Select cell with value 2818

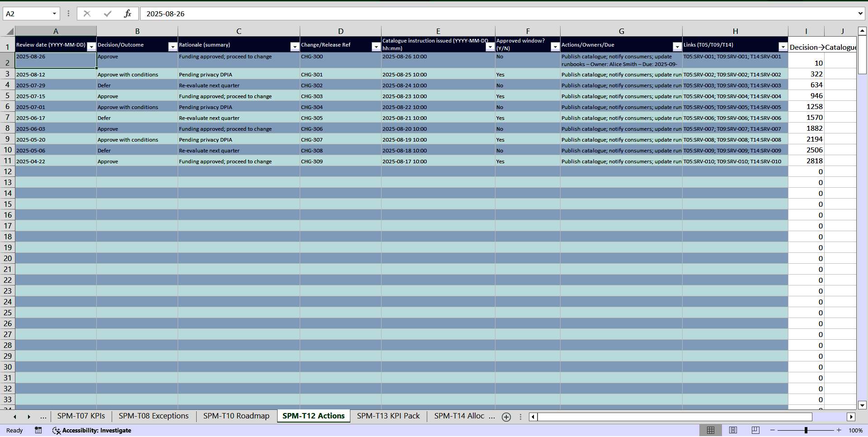coord(806,161)
